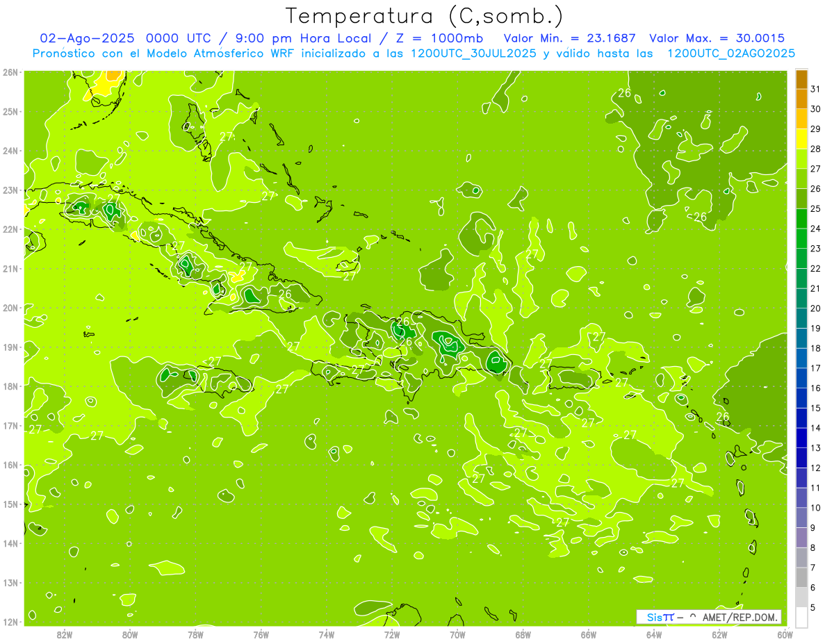Click the 80W longitude axis label

pos(130,634)
